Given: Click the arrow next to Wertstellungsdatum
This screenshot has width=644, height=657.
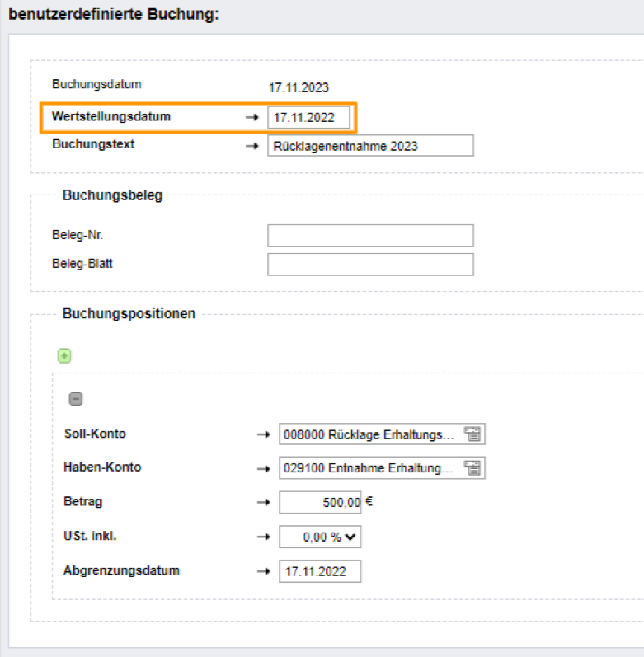Looking at the screenshot, I should coord(251,118).
